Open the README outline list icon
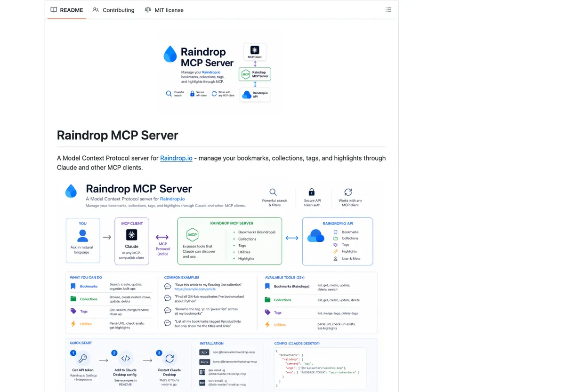The width and height of the screenshot is (565, 392). (x=388, y=10)
